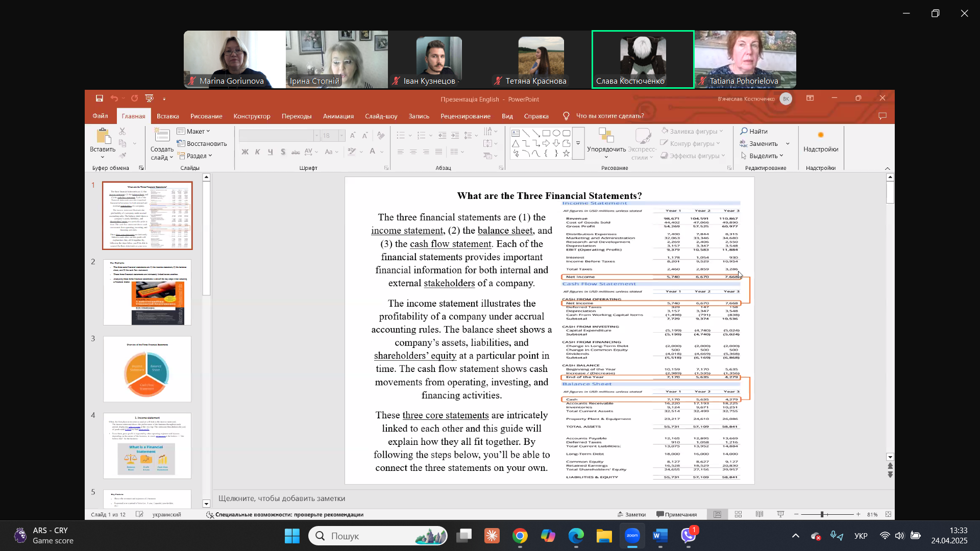Image resolution: width=980 pixels, height=551 pixels.
Task: Toggle the Примечания comments pane
Action: click(676, 514)
